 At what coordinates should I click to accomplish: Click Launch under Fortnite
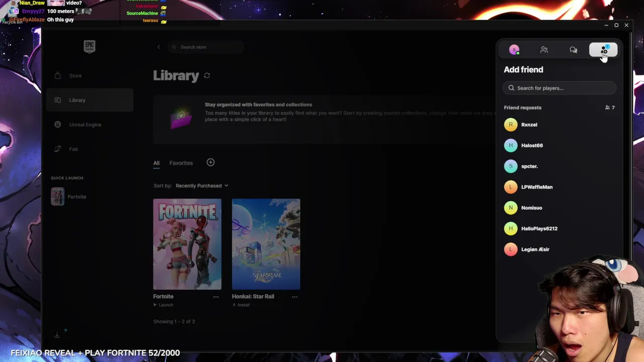click(x=164, y=305)
